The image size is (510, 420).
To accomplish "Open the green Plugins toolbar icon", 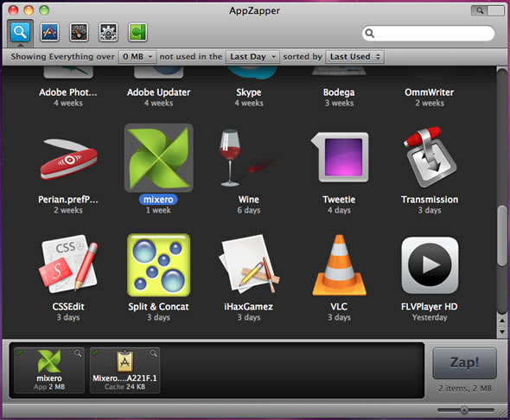I will (x=137, y=32).
